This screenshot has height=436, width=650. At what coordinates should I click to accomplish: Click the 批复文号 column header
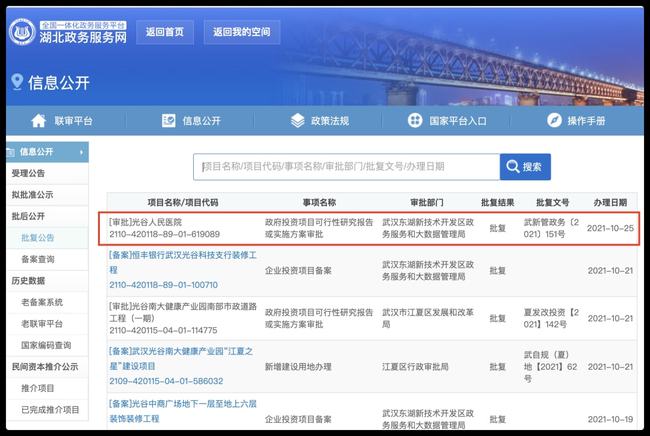click(x=553, y=203)
